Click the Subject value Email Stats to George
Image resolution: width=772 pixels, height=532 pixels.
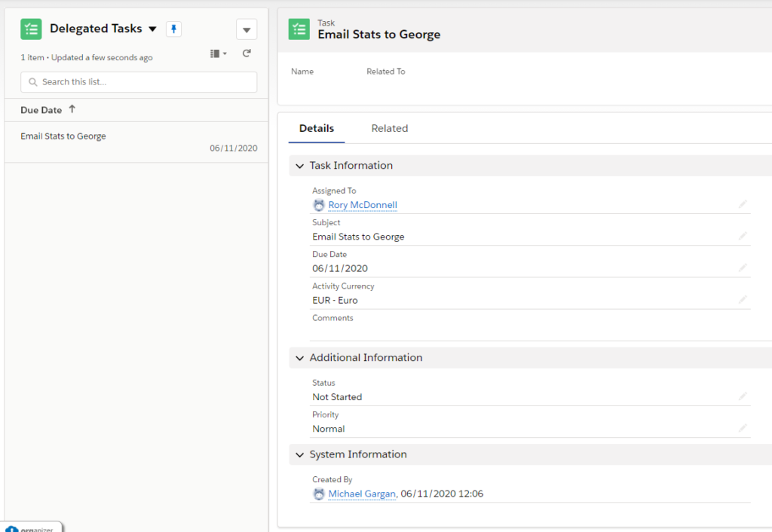(358, 237)
